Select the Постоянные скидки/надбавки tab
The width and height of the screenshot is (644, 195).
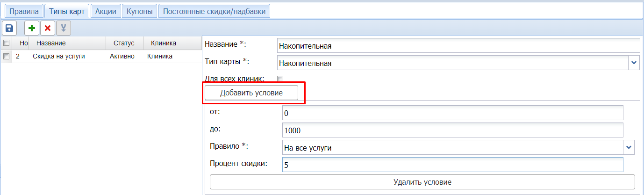click(214, 11)
